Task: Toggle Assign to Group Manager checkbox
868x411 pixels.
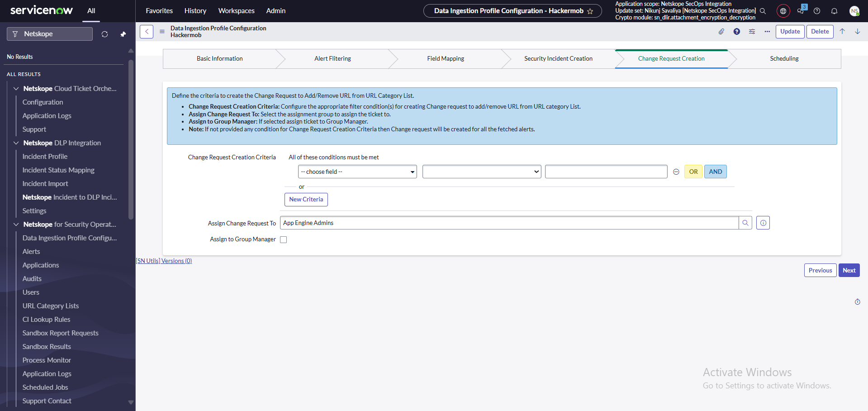Action: (284, 239)
